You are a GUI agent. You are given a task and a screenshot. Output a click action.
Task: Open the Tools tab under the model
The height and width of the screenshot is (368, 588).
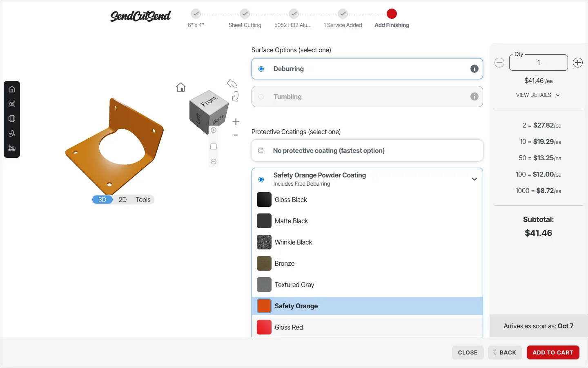point(143,200)
